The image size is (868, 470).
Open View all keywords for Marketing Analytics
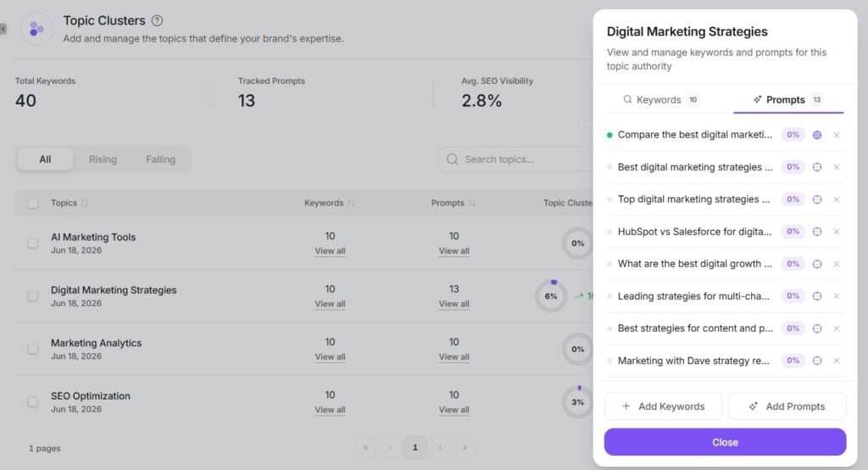click(330, 357)
